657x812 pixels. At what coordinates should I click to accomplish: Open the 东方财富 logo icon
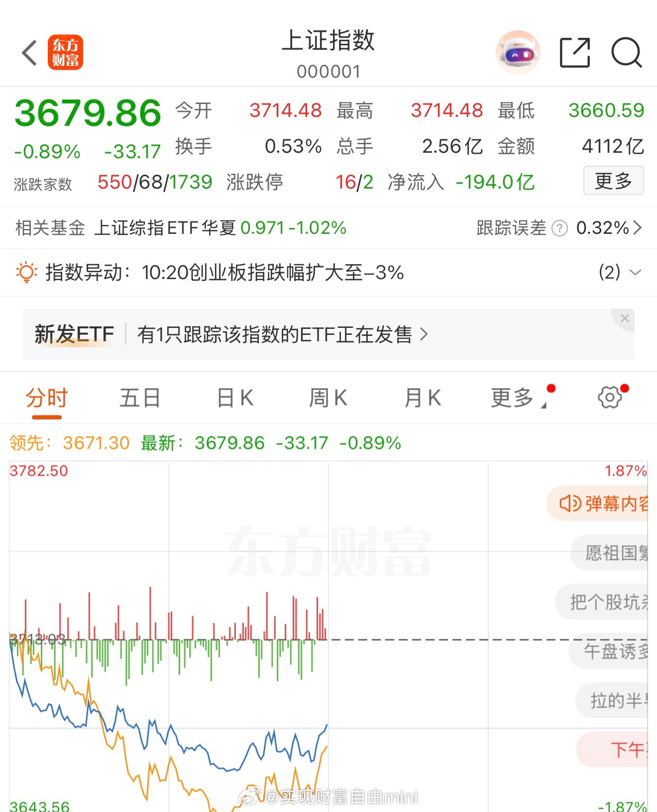point(65,53)
